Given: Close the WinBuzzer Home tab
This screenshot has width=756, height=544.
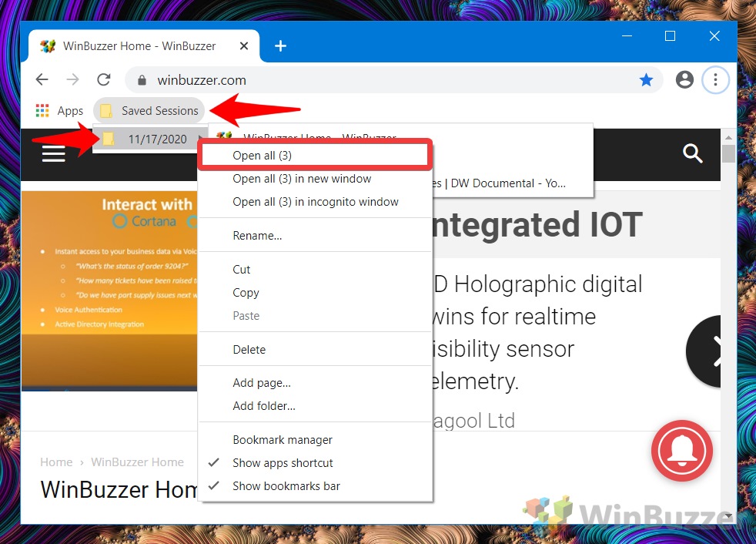Looking at the screenshot, I should tap(244, 46).
